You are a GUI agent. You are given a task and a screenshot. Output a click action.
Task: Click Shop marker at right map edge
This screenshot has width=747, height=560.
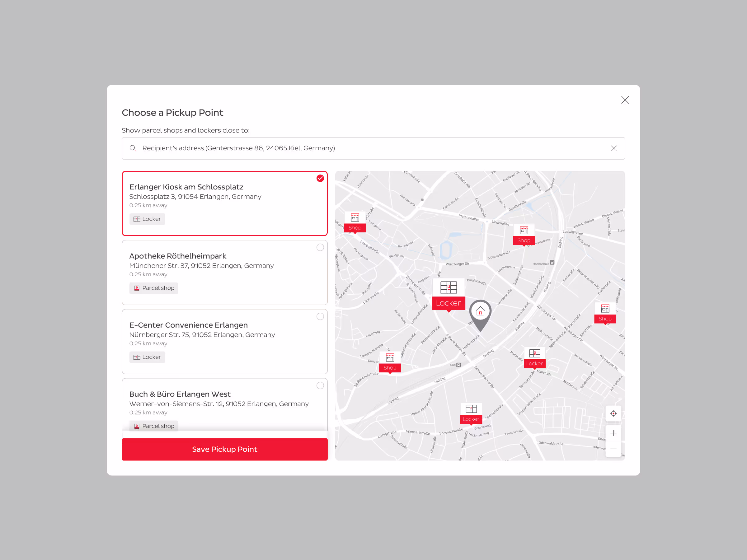[x=605, y=313]
